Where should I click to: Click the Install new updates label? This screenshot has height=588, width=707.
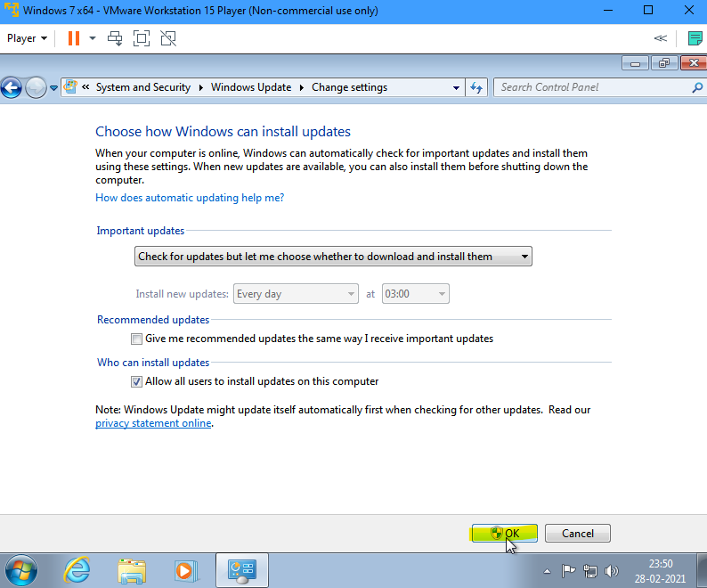coord(183,294)
